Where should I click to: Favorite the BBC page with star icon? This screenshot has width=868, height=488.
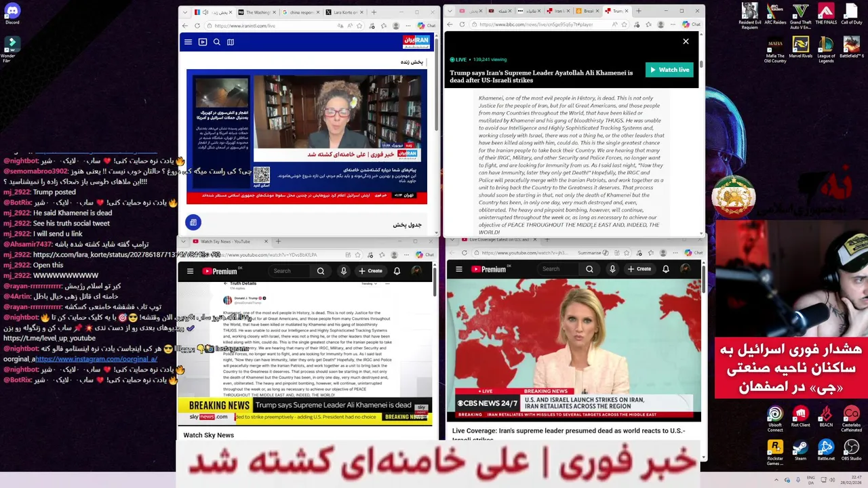625,24
